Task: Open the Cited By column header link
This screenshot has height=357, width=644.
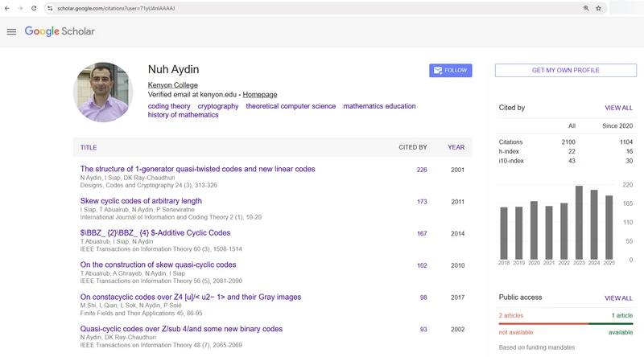Action: click(x=413, y=148)
